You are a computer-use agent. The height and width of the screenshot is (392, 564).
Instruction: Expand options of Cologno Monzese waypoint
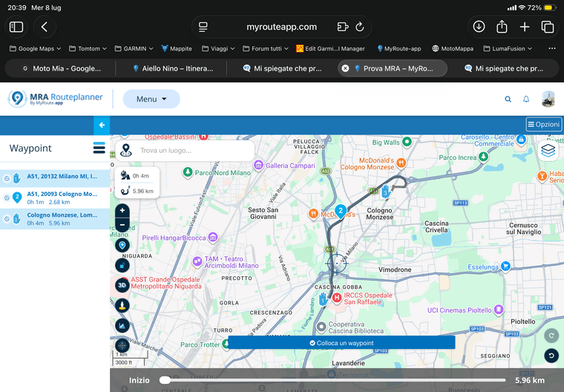[x=7, y=218]
